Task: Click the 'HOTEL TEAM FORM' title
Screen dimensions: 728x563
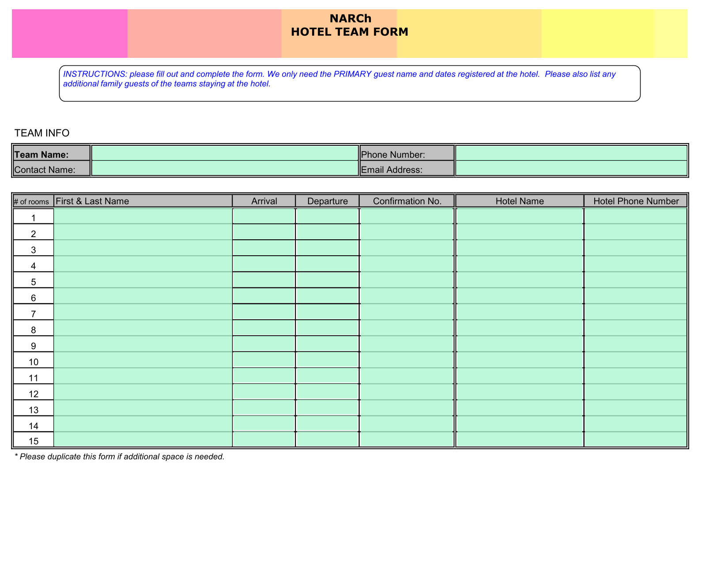Action: click(350, 32)
